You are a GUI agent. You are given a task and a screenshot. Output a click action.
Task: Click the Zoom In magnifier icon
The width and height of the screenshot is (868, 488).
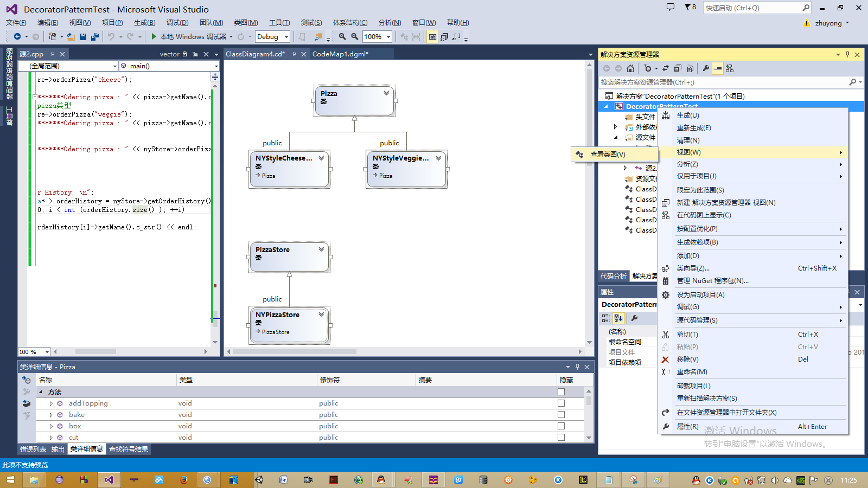(342, 37)
